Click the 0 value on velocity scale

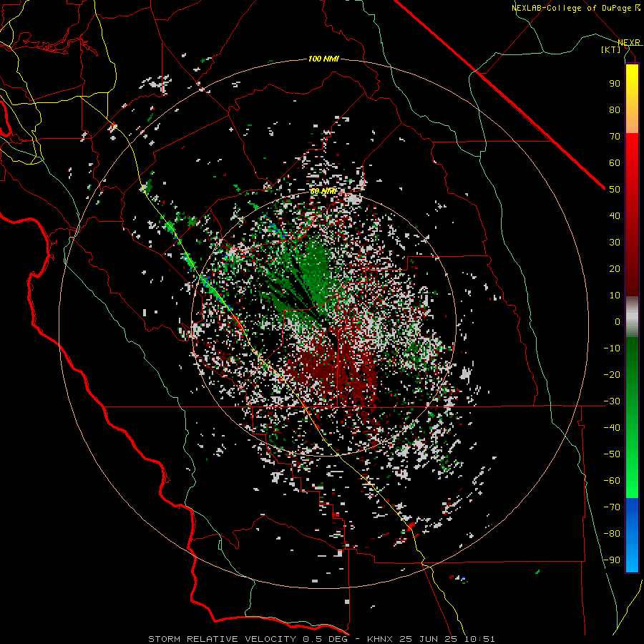coord(618,321)
